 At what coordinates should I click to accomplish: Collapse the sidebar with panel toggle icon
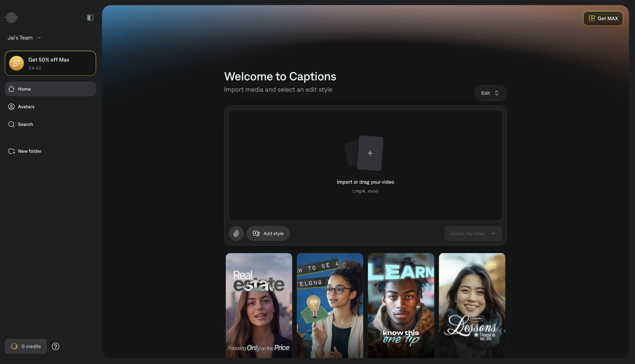tap(90, 18)
